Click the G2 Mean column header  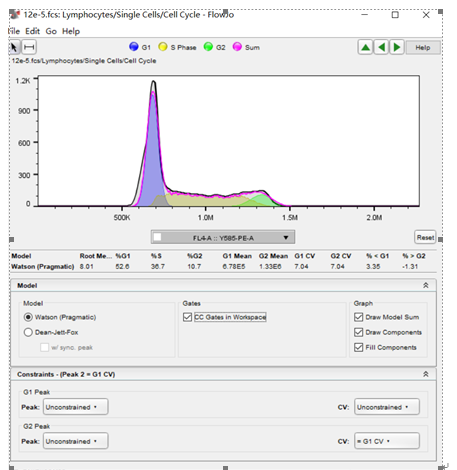pos(273,256)
